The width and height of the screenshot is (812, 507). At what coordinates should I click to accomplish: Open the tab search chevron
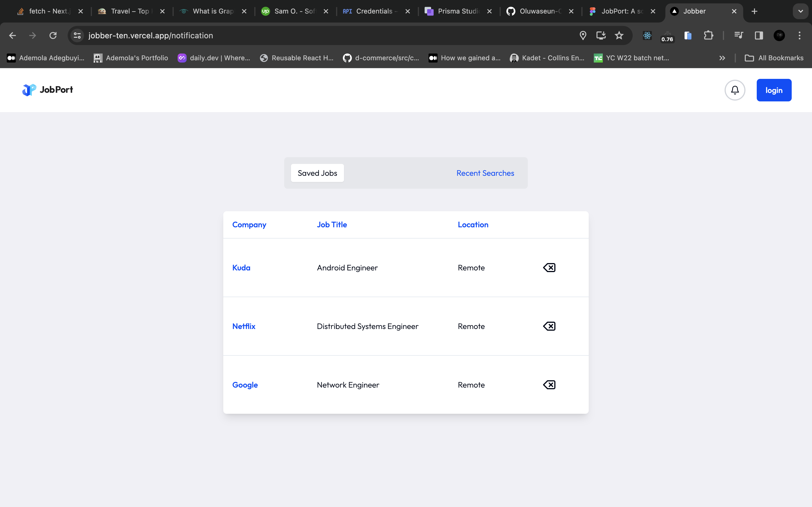tap(801, 11)
